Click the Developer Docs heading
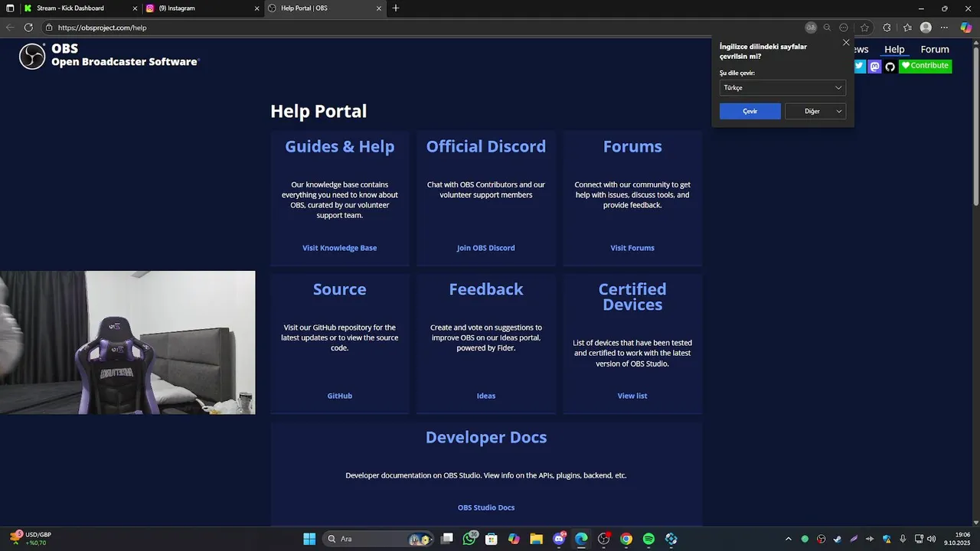Screen dimensions: 980x551 (x=486, y=437)
